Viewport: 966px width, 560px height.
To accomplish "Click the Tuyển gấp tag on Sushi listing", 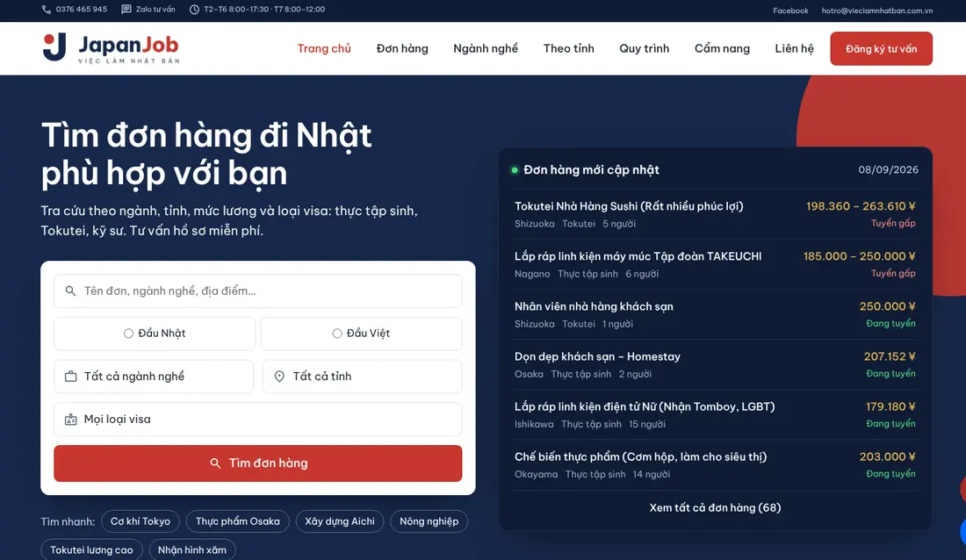I will [893, 223].
